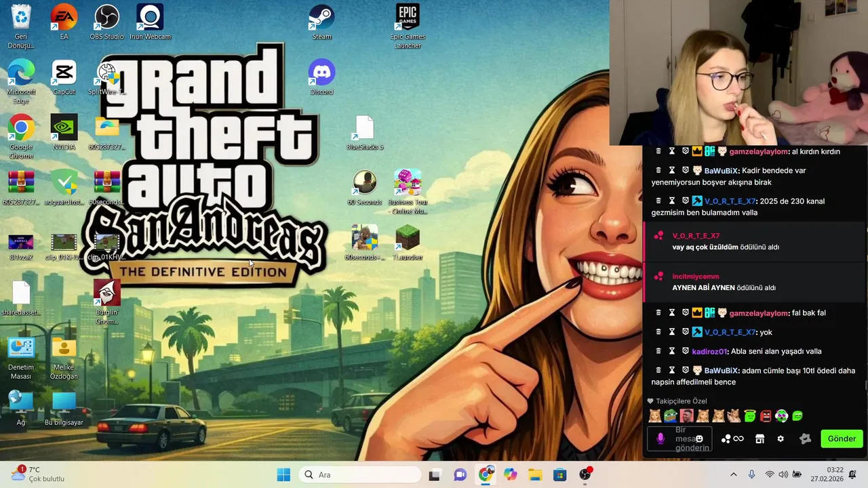Viewport: 868px width, 488px height.
Task: Select the NVIDIA desktop shortcut
Action: point(64,133)
